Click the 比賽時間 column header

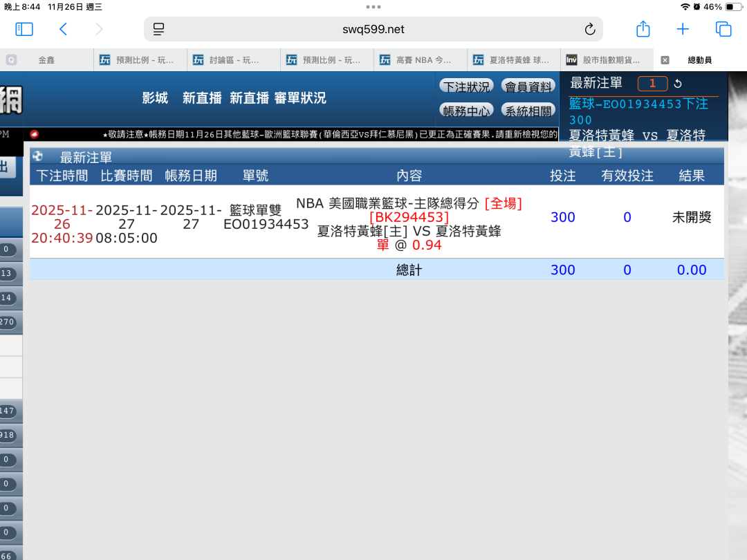coord(127,176)
